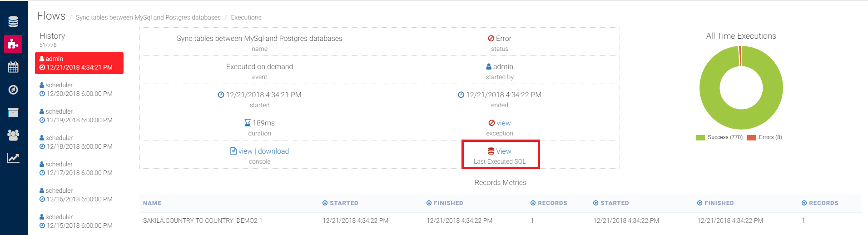
Task: Open the database connections sidebar icon
Action: (13, 21)
